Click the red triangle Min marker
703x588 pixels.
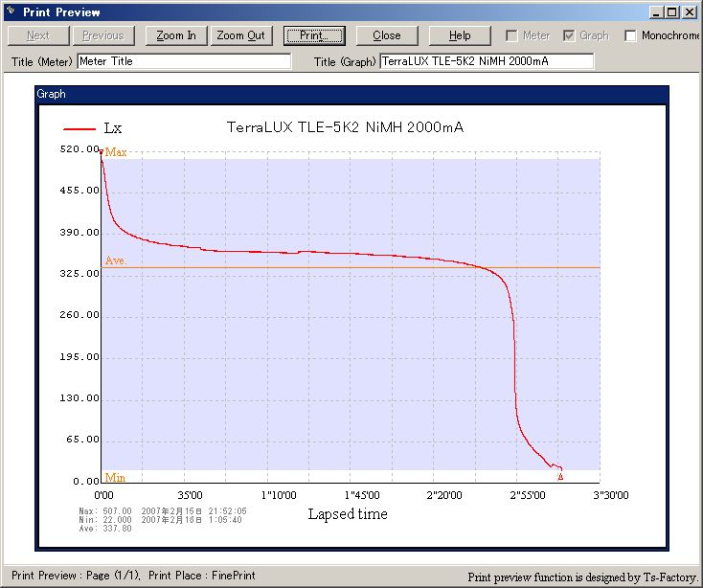point(560,476)
